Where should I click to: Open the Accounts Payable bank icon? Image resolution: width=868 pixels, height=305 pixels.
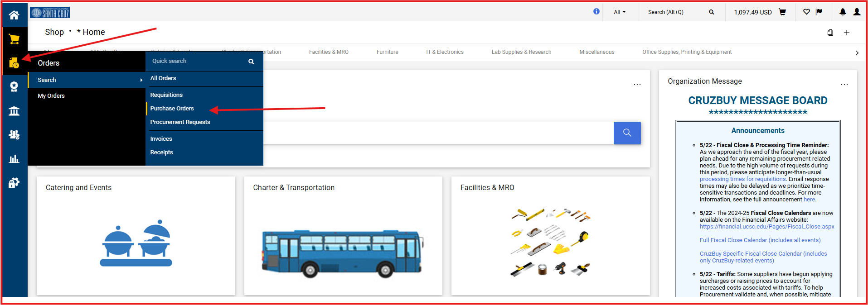[14, 111]
